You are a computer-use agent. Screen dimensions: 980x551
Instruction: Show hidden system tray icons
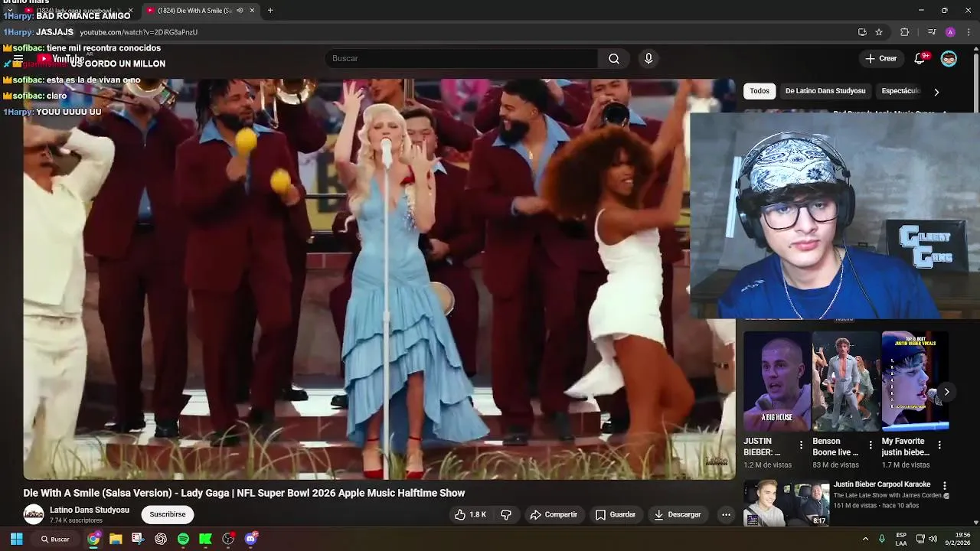click(865, 539)
